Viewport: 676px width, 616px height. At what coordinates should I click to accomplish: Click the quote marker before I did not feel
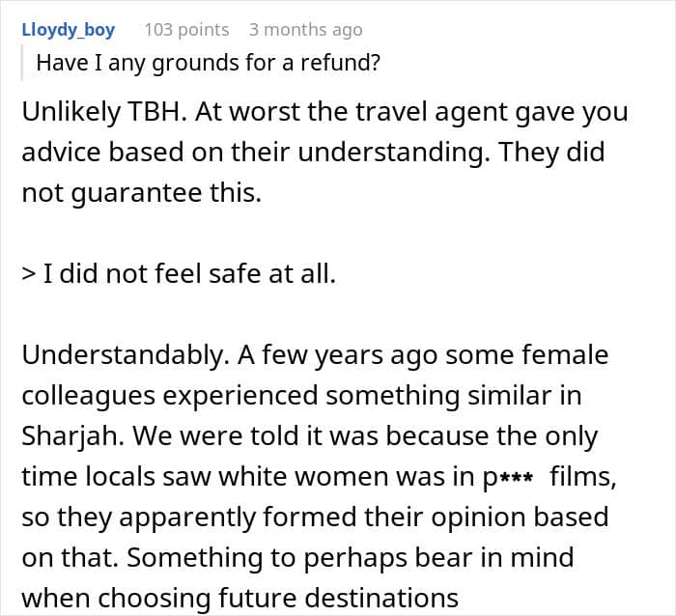[x=28, y=274]
